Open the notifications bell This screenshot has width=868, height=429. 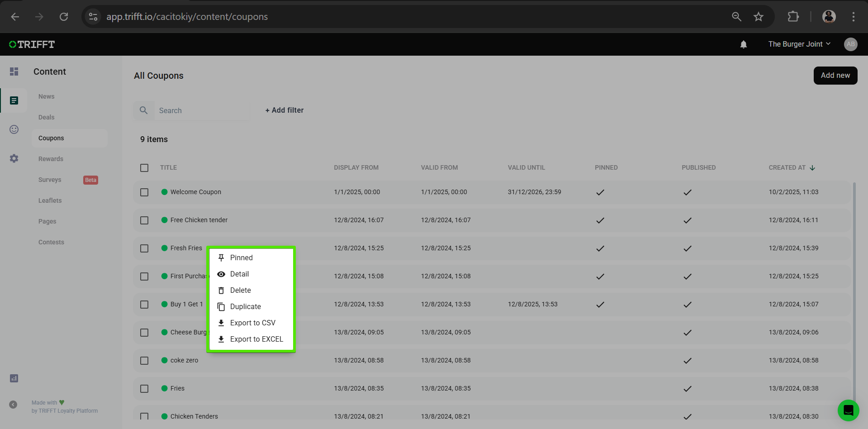(744, 44)
